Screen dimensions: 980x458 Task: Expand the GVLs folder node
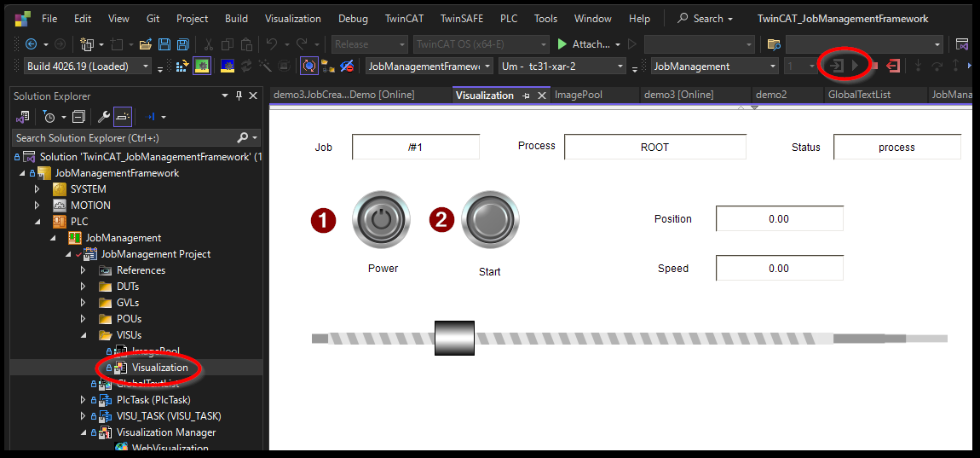(84, 303)
